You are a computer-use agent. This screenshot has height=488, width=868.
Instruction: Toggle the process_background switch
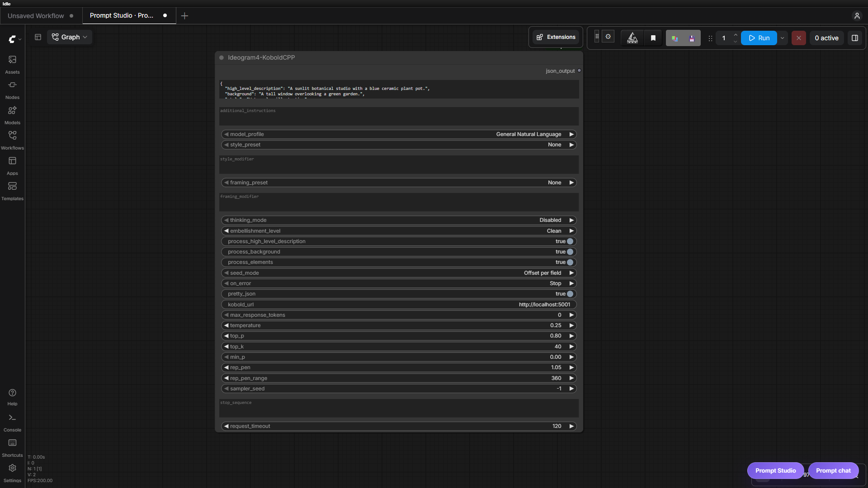[570, 252]
